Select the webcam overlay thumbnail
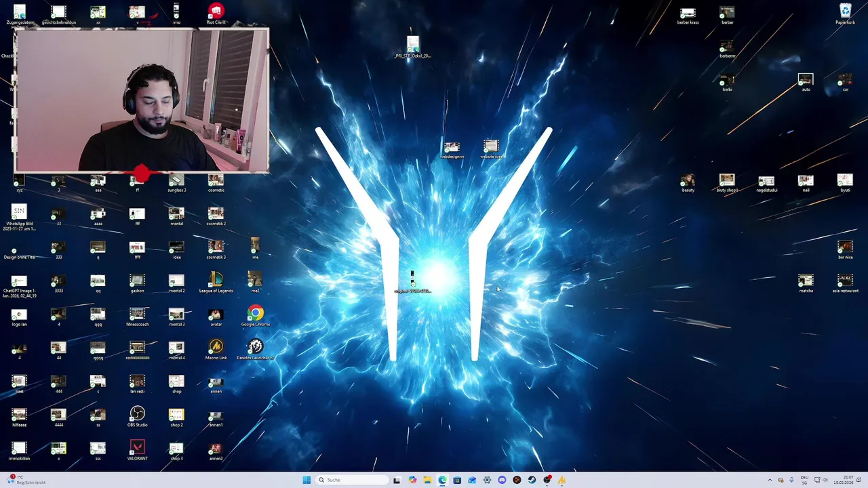Image resolution: width=868 pixels, height=488 pixels. click(142, 100)
